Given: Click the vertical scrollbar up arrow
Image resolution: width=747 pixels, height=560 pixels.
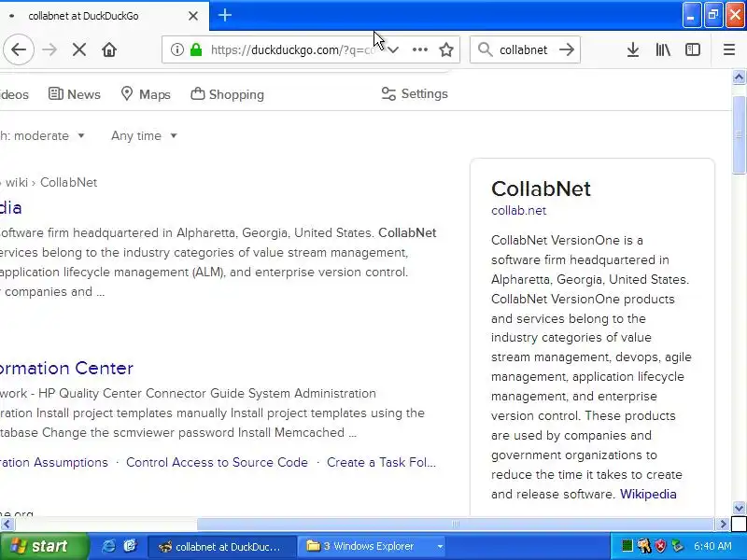Looking at the screenshot, I should pos(739,77).
